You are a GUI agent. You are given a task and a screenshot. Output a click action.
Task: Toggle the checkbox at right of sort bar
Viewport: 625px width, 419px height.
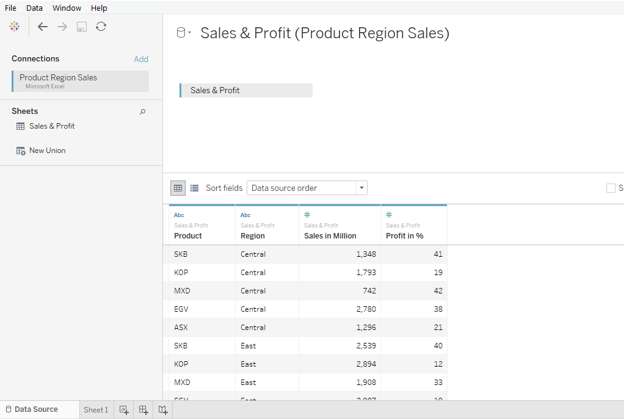coord(610,188)
